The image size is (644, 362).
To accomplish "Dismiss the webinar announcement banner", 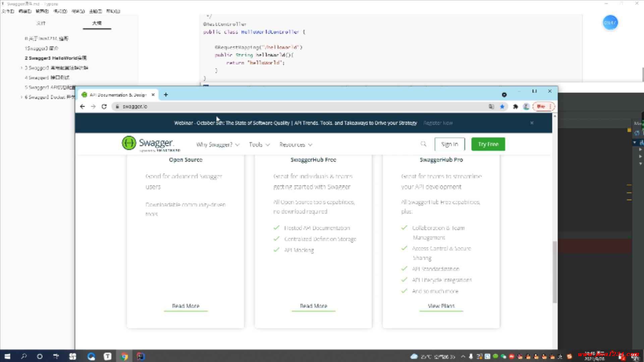I will (532, 123).
